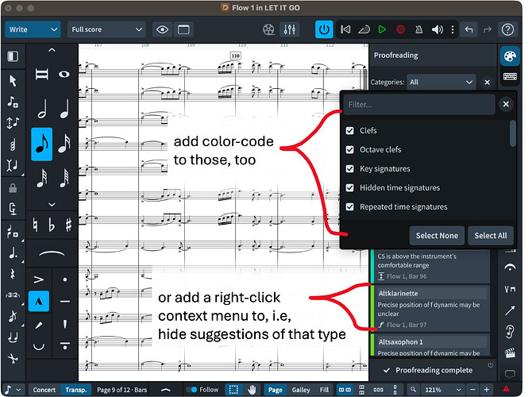
Task: Click the Select All button
Action: click(x=491, y=236)
